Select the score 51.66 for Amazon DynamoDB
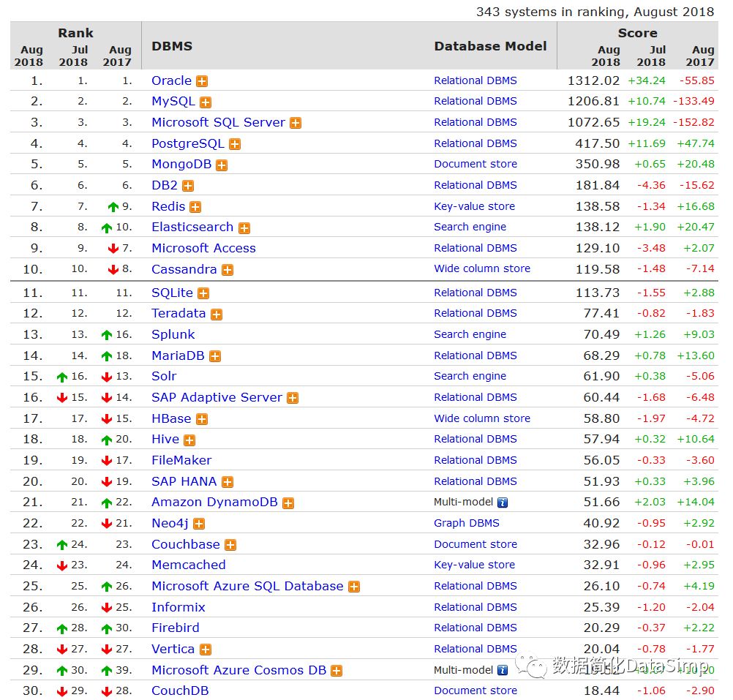The height and width of the screenshot is (700, 733). [601, 503]
